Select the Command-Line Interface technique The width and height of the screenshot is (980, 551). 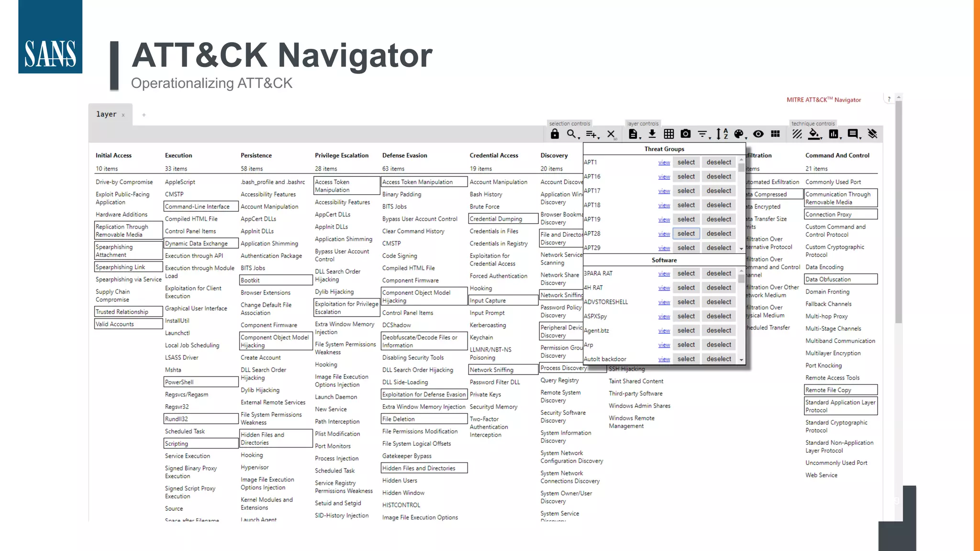(201, 207)
